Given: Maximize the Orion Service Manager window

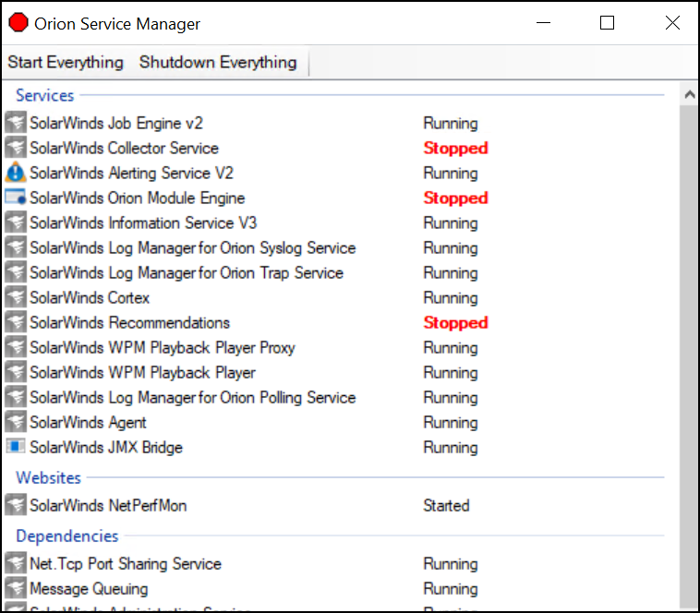Looking at the screenshot, I should click(607, 23).
